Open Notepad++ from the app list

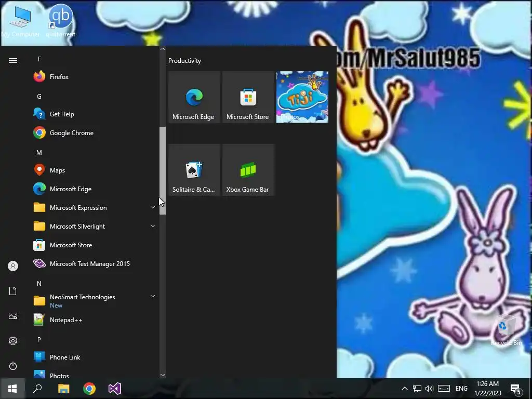click(x=95, y=320)
